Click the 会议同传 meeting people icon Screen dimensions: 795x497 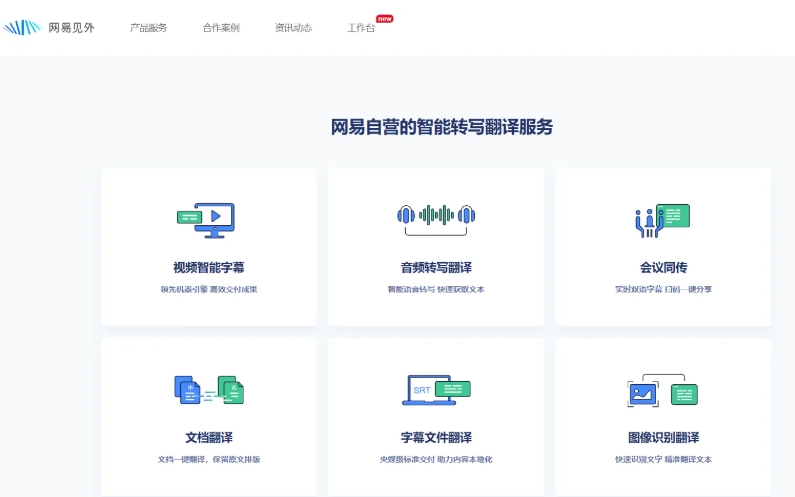click(x=662, y=219)
